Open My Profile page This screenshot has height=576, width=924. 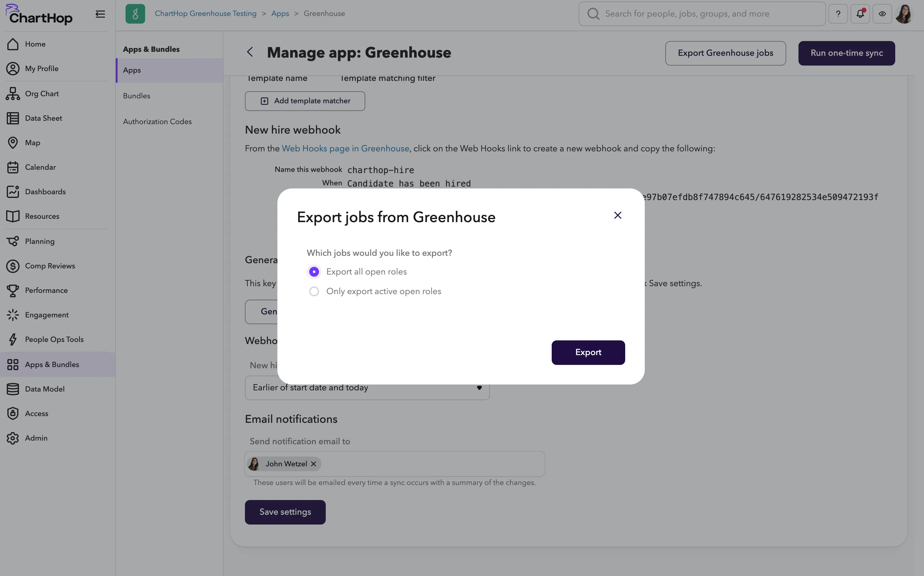click(57, 69)
